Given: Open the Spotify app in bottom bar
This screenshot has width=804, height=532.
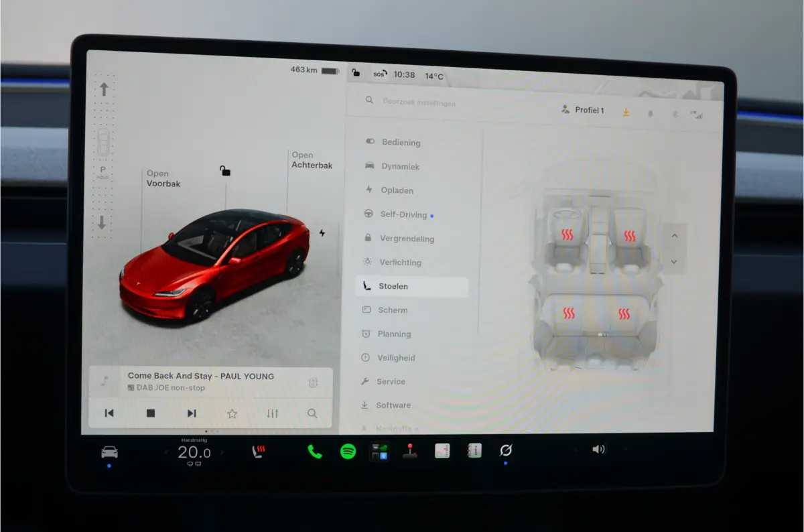Looking at the screenshot, I should (348, 452).
